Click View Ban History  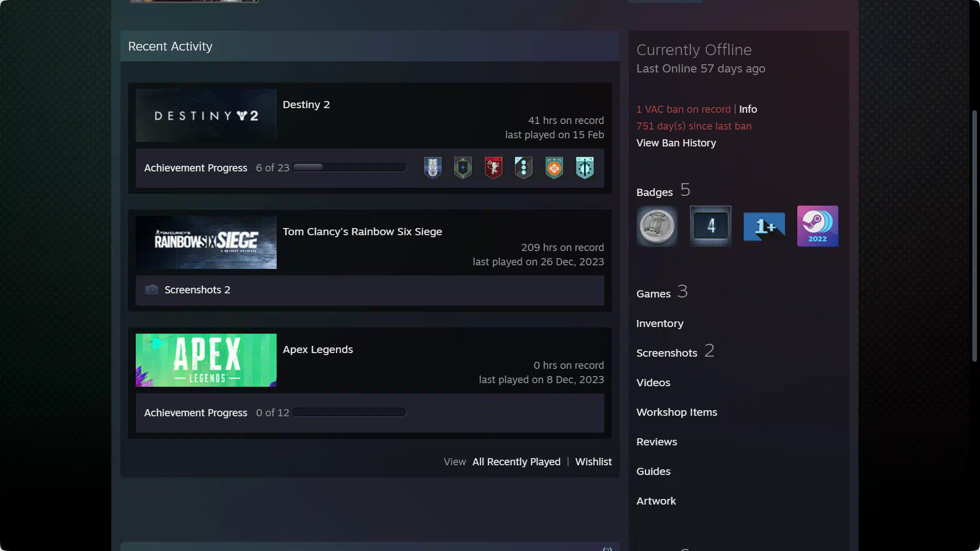(x=676, y=143)
